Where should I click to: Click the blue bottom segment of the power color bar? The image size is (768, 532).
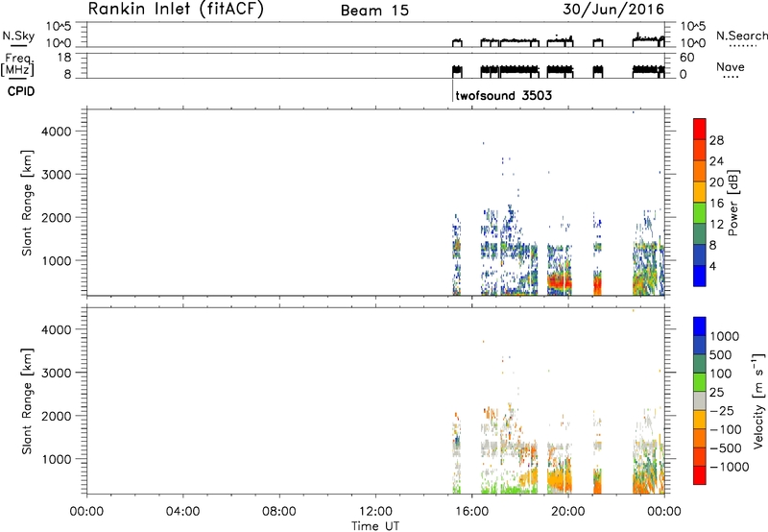pos(700,276)
